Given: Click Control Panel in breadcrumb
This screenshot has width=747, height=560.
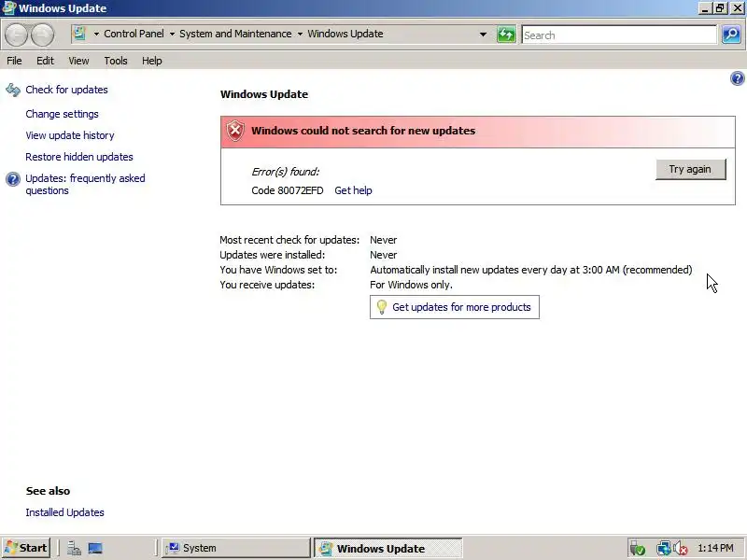Looking at the screenshot, I should point(134,34).
